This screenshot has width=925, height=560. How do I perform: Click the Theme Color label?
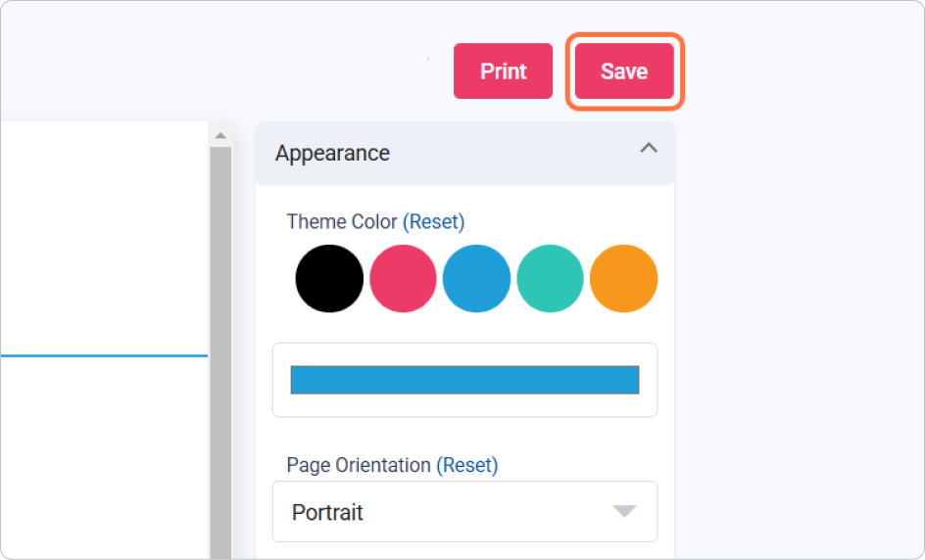pos(342,222)
